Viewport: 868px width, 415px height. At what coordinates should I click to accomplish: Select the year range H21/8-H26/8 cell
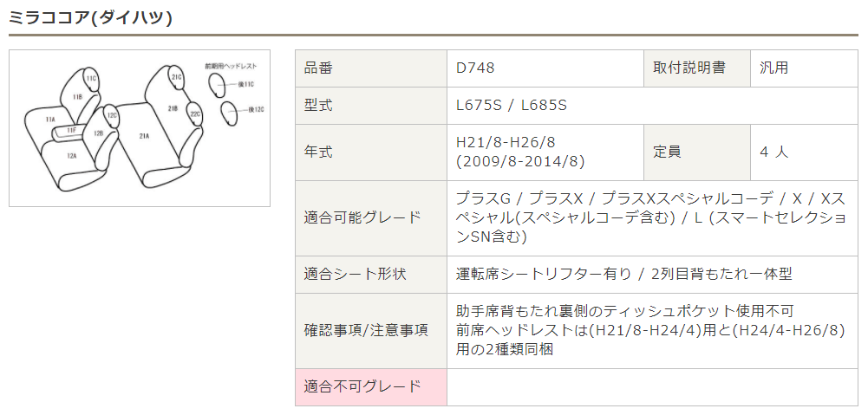point(545,152)
